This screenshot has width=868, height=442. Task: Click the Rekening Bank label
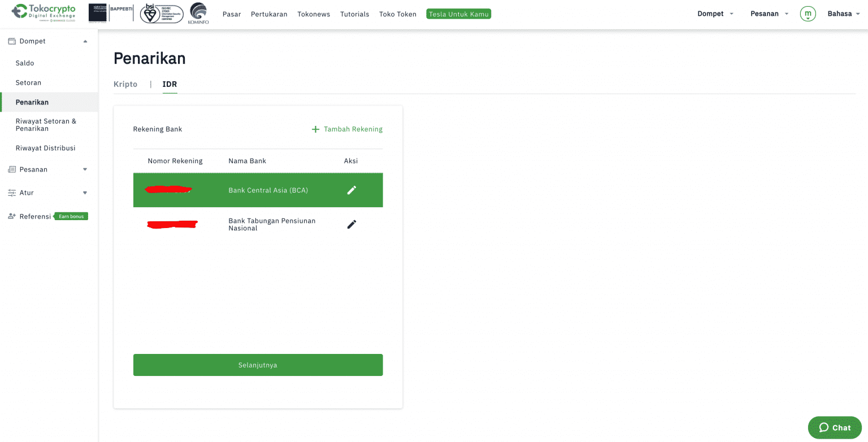pos(158,129)
